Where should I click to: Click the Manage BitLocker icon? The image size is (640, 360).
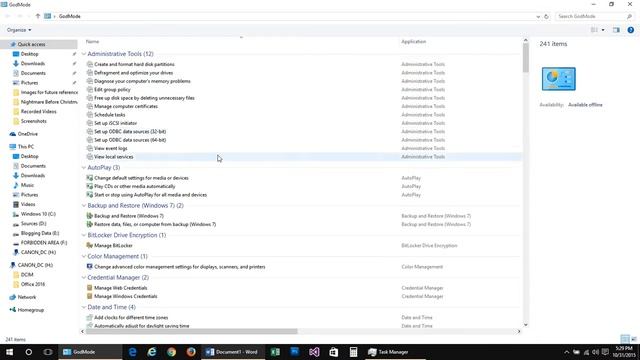90,245
